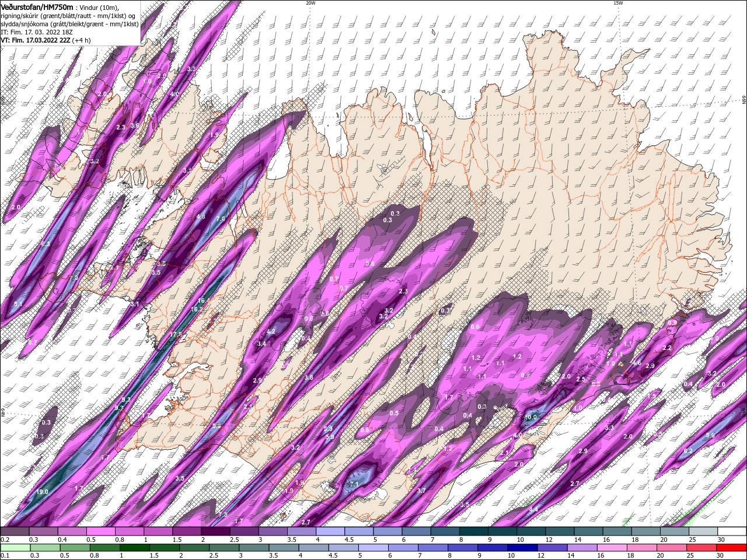The width and height of the screenshot is (747, 560).
Task: Select the 'slydda/snjókoma' description line
Action: click(69, 23)
